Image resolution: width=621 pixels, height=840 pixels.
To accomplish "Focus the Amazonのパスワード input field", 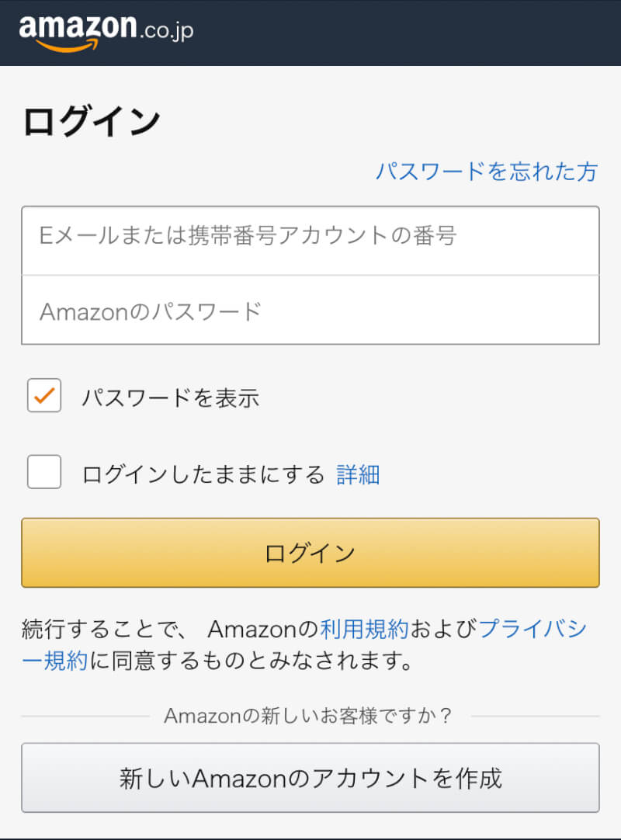I will [310, 311].
